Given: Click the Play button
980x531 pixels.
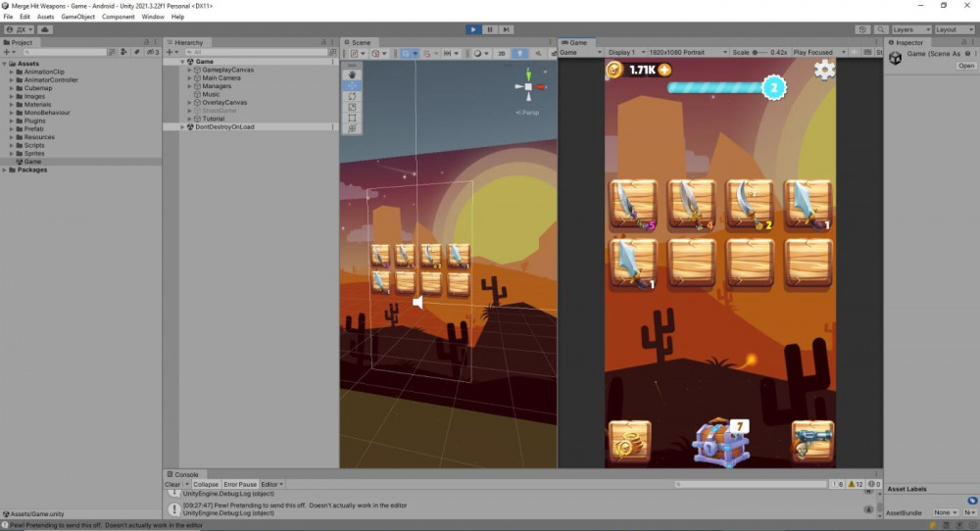Looking at the screenshot, I should pos(473,29).
